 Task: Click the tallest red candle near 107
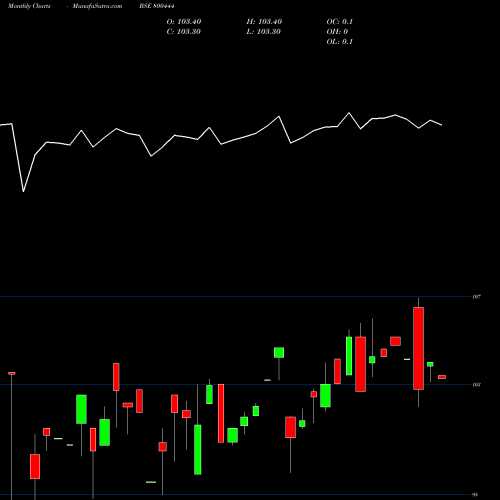[418, 348]
